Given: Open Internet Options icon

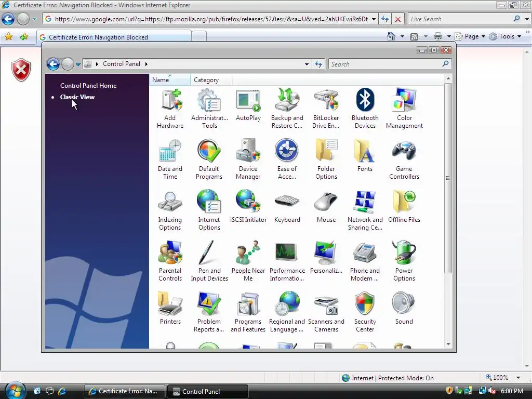Looking at the screenshot, I should click(x=209, y=210).
